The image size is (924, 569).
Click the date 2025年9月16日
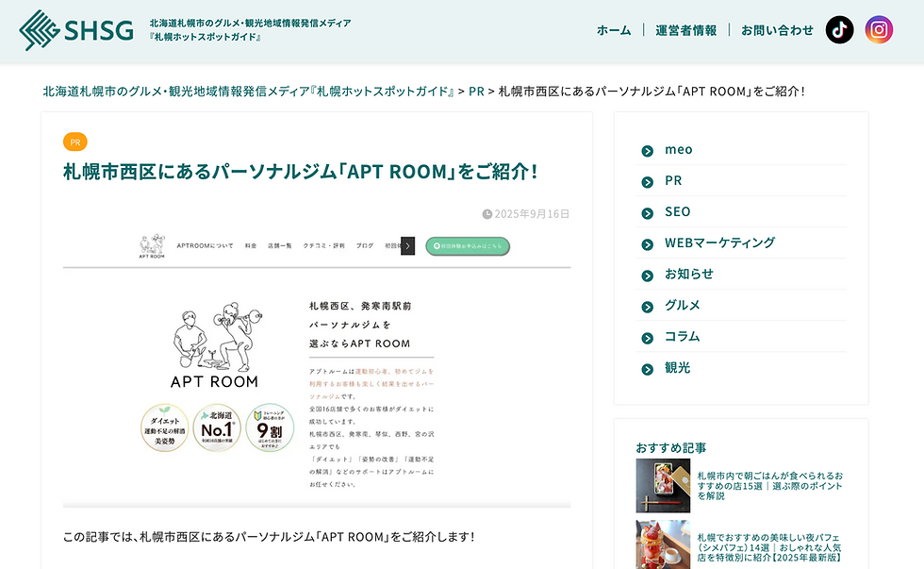pyautogui.click(x=532, y=214)
